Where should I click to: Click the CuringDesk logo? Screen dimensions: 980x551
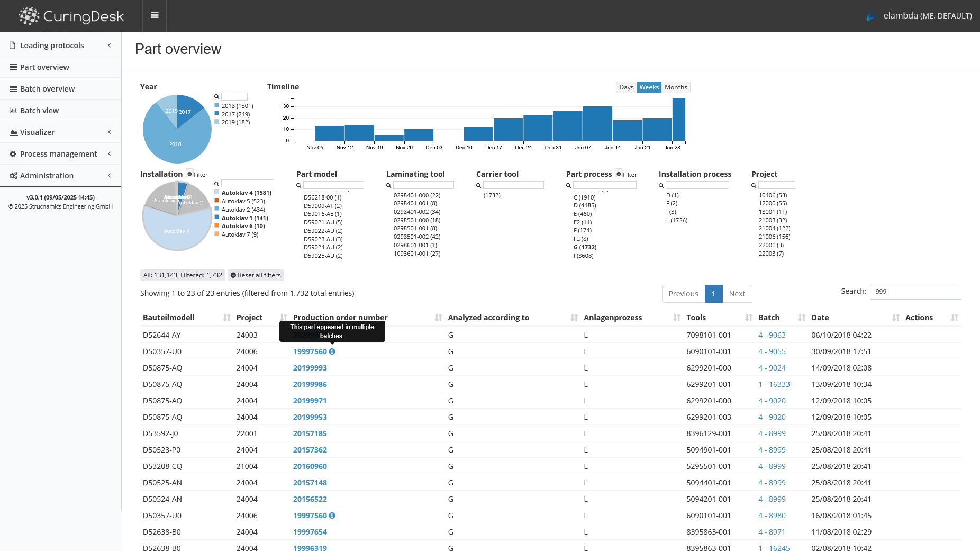pyautogui.click(x=71, y=16)
